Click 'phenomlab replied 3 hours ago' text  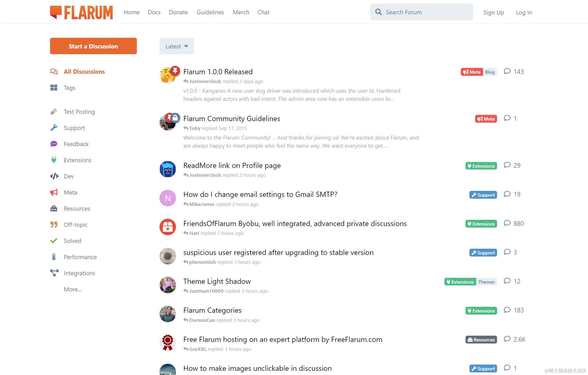(222, 262)
